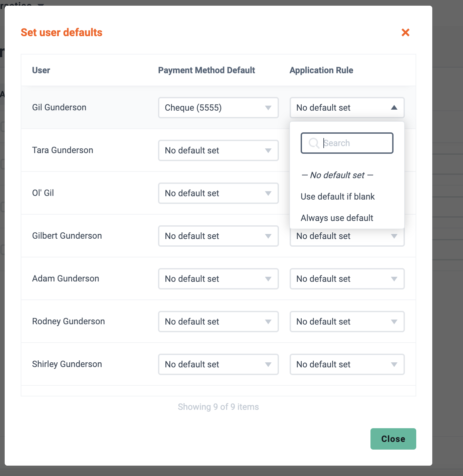
Task: Collapse Gil Gunderson's Application Rule dropdown arrow
Action: (x=394, y=108)
